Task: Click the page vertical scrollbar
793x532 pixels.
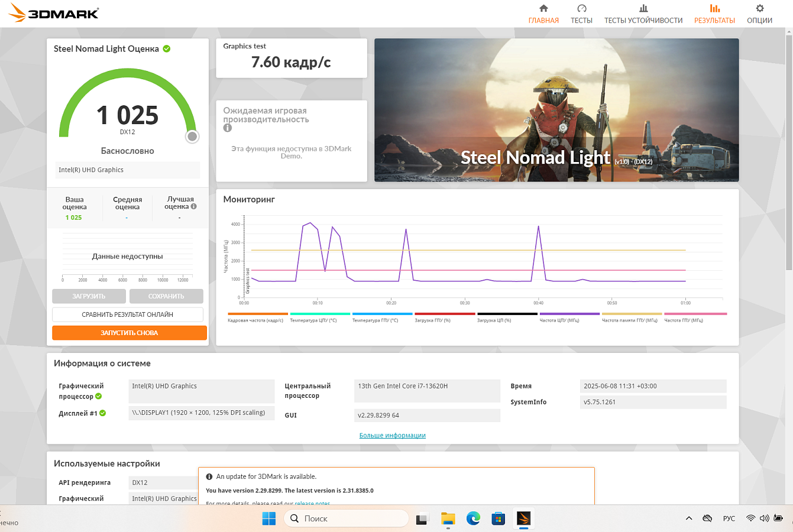Action: point(789,154)
